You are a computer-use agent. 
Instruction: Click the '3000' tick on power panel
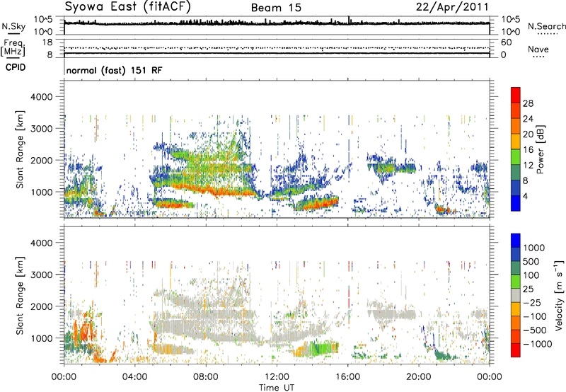42,129
